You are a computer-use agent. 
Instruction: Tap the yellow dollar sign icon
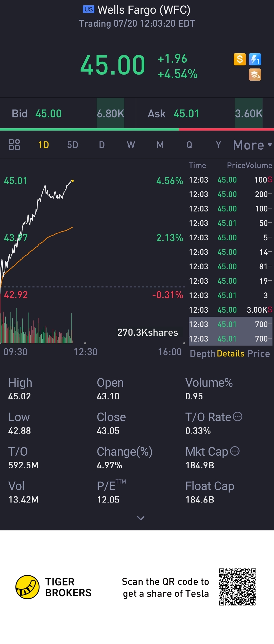239,60
